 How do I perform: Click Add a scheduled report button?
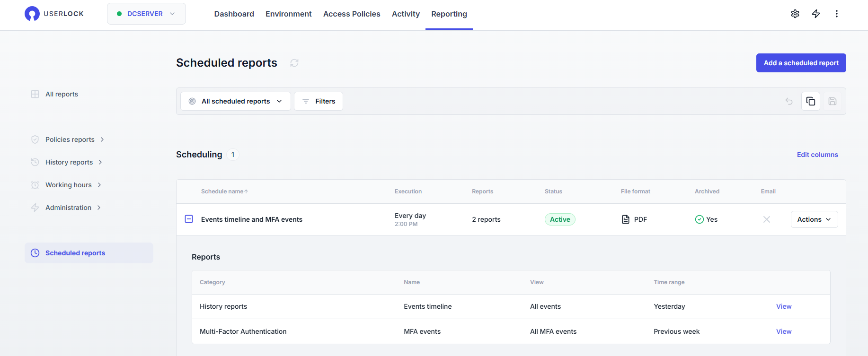pyautogui.click(x=801, y=63)
